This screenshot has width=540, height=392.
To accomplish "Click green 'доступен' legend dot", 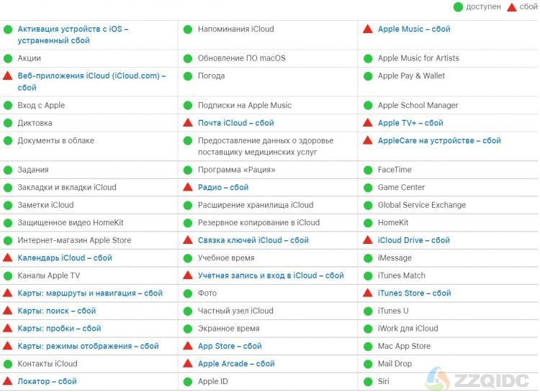I will [458, 7].
